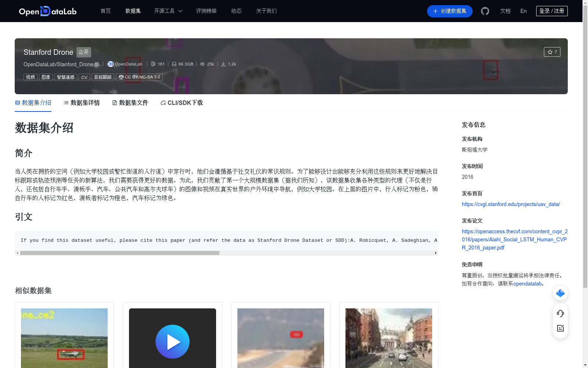Screen dimensions: 588x368
Task: Star the Stanford Drone dataset
Action: point(552,52)
